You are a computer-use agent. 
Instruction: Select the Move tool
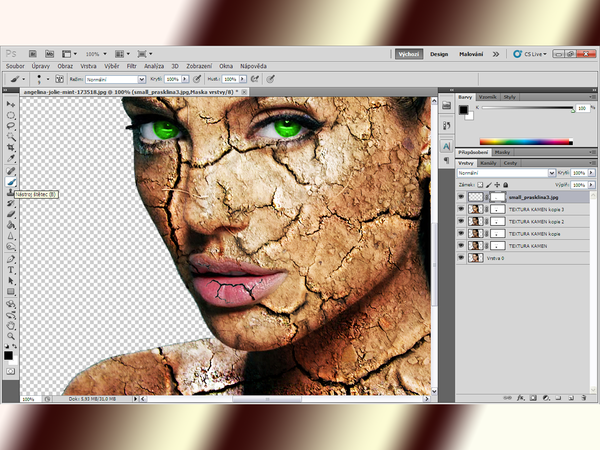10,104
